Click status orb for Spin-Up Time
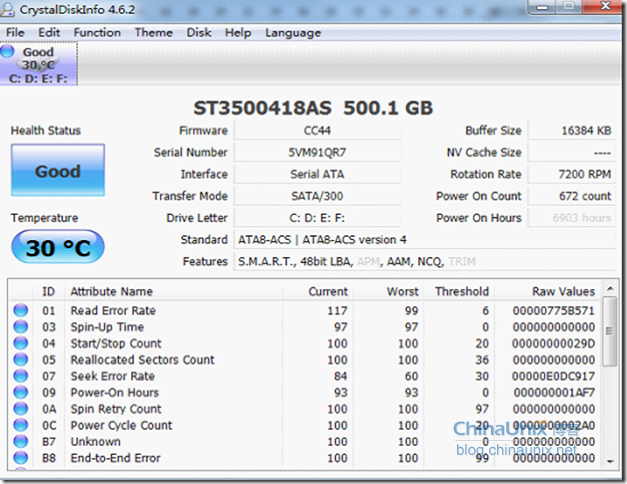 tap(20, 327)
